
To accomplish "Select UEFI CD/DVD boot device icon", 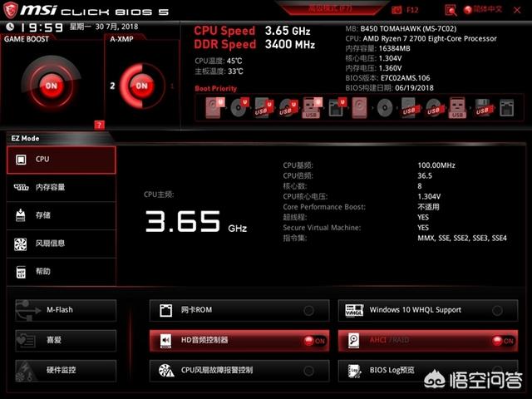I will point(239,107).
